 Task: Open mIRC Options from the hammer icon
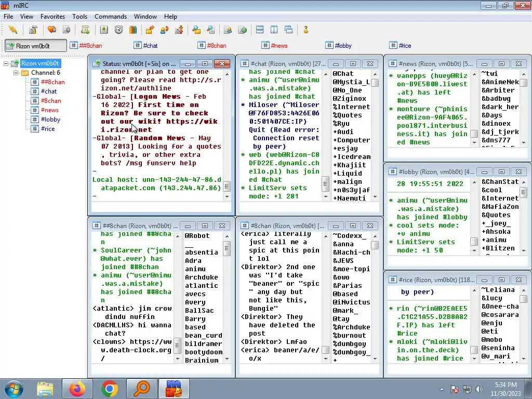(33, 30)
